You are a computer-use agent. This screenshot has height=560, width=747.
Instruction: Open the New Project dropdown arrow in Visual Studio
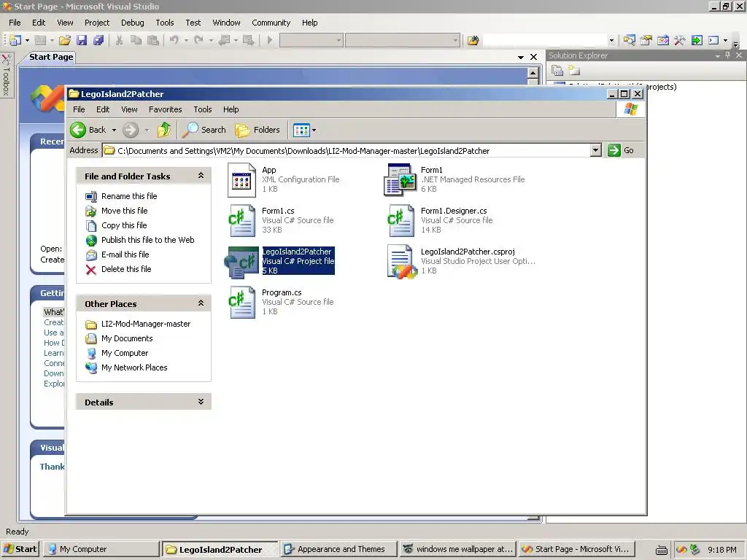(27, 41)
